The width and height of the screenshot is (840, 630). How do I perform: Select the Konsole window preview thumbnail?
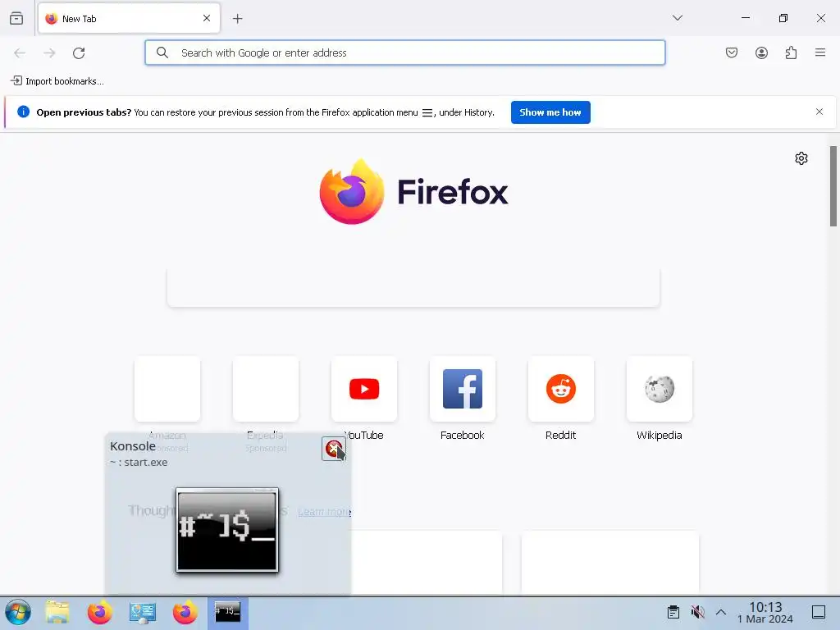pos(227,530)
